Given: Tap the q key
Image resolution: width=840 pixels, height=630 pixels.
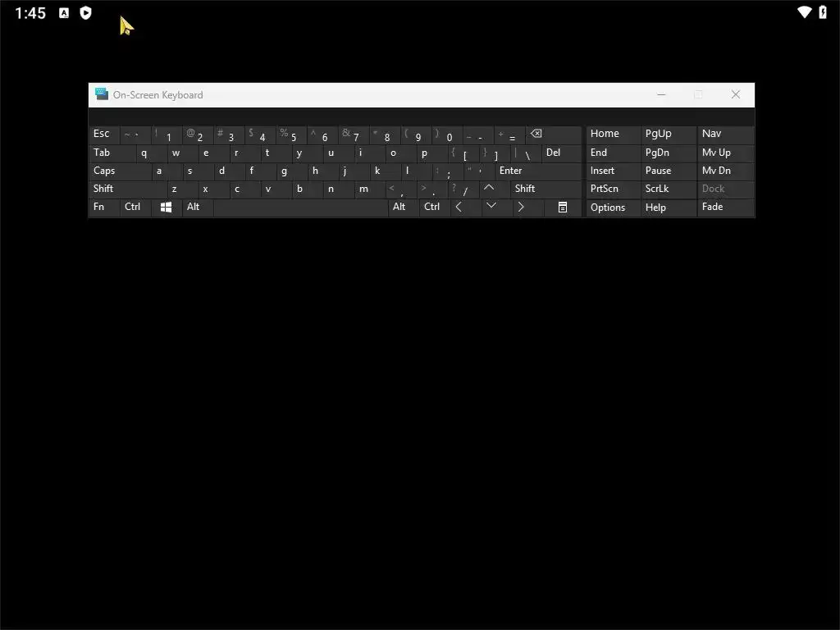Looking at the screenshot, I should [151, 153].
